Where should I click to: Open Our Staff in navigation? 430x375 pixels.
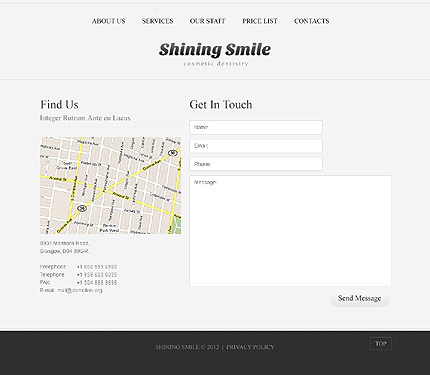tap(208, 21)
